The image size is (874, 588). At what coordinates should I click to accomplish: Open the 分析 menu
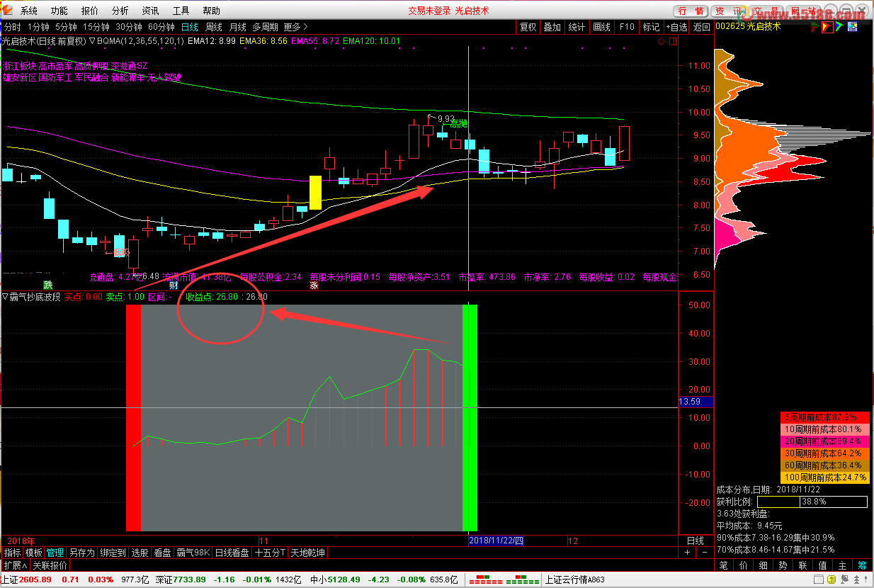(x=120, y=11)
